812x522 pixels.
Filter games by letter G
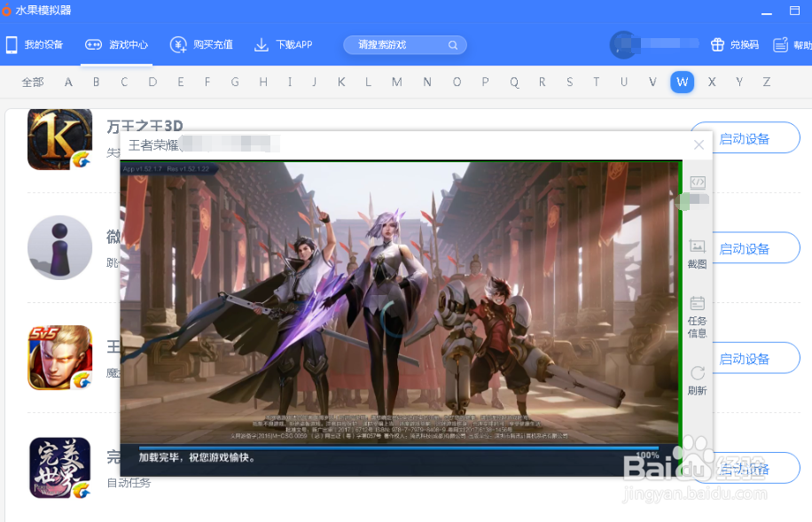(235, 82)
